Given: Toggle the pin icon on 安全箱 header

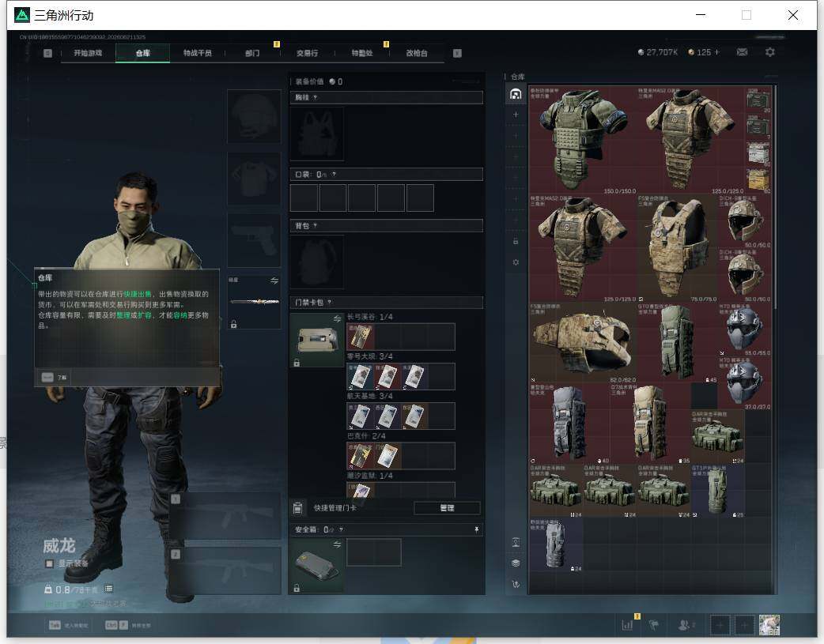Looking at the screenshot, I should pos(476,529).
